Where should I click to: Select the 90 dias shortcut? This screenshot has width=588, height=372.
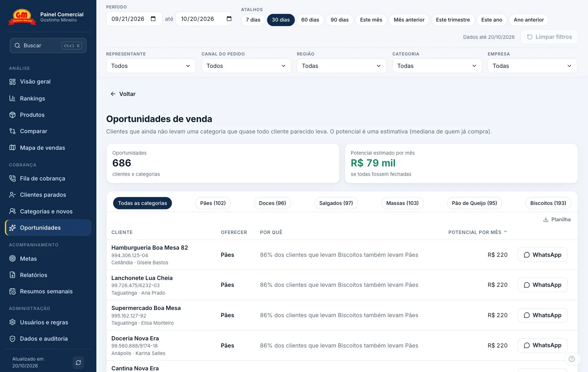pyautogui.click(x=339, y=20)
